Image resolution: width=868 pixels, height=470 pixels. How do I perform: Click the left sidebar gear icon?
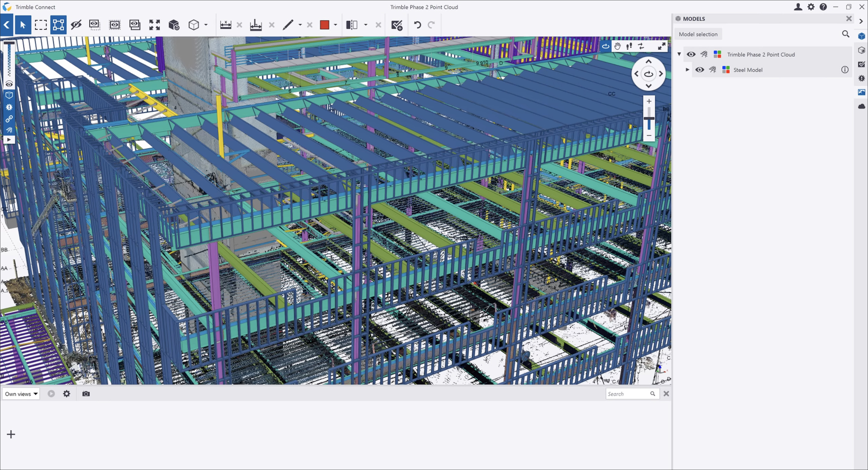point(9,107)
